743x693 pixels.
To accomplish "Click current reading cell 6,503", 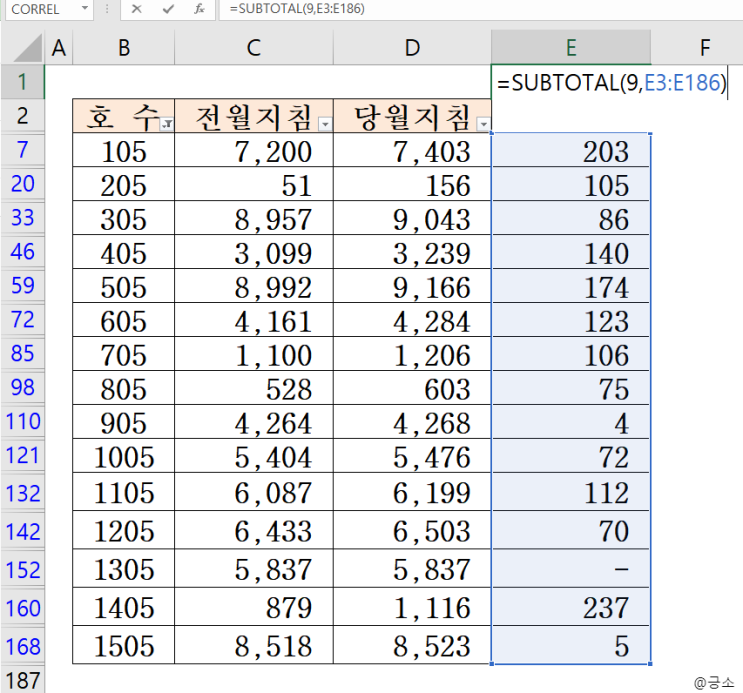I will point(412,530).
